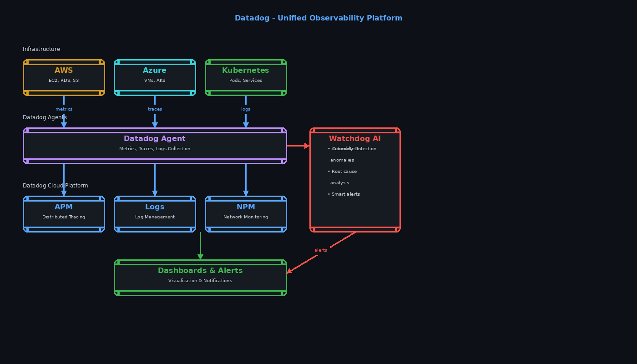Open the Logs Log Management node

155,214
